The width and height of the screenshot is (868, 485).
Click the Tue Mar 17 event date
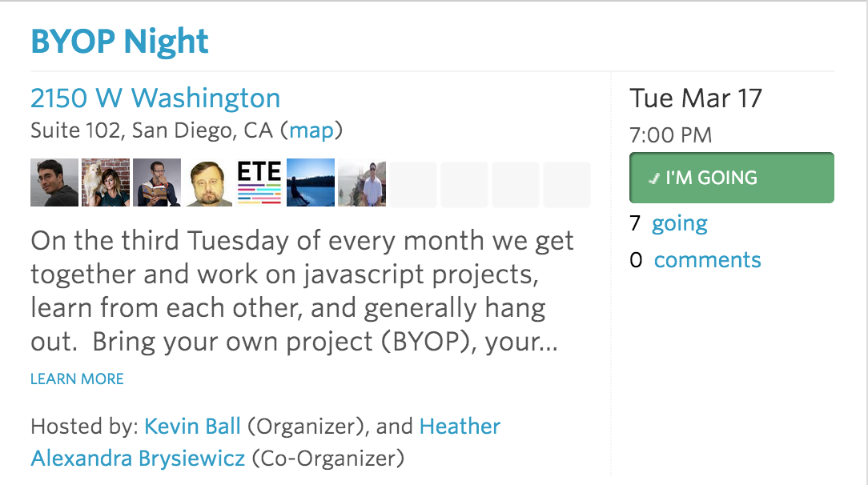(696, 98)
